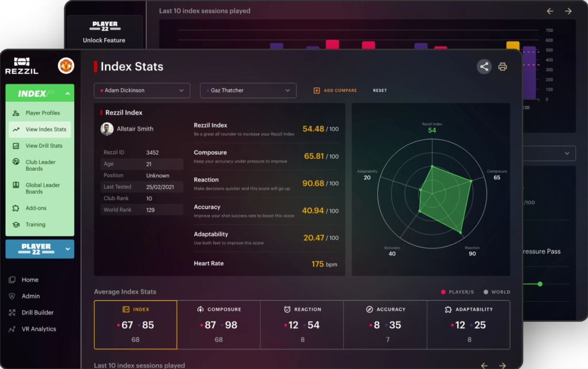
Task: Select the Index average stats card
Action: tap(136, 325)
